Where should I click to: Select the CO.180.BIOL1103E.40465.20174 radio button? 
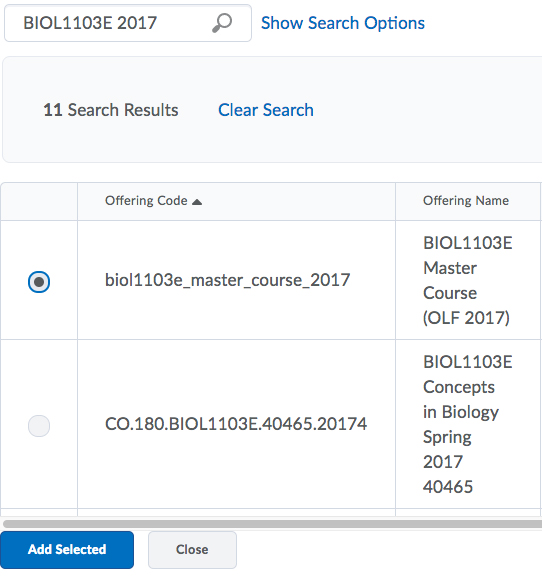39,426
